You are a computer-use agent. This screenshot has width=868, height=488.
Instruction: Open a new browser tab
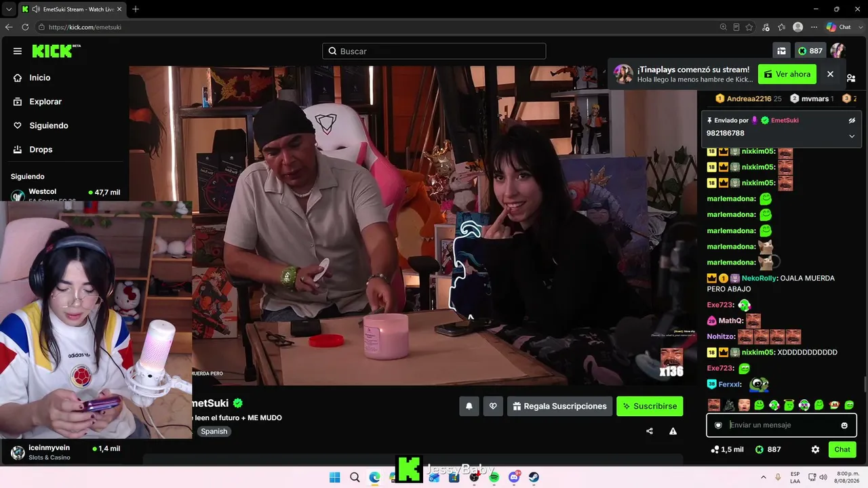136,9
